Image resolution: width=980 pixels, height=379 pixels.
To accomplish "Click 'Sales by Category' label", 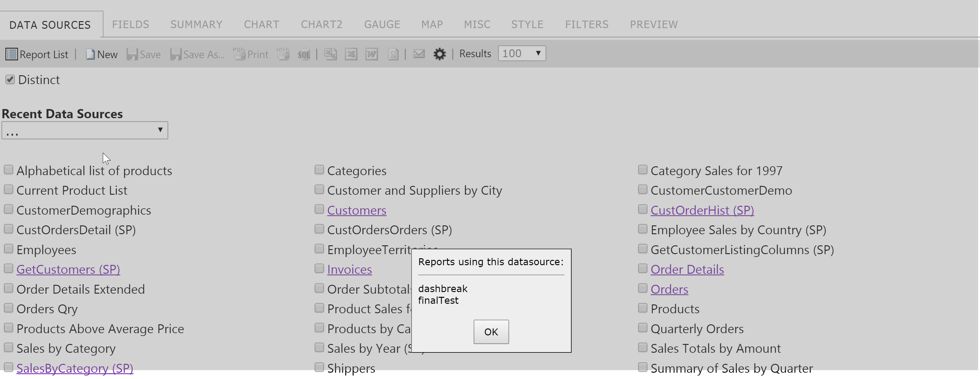I will 66,349.
